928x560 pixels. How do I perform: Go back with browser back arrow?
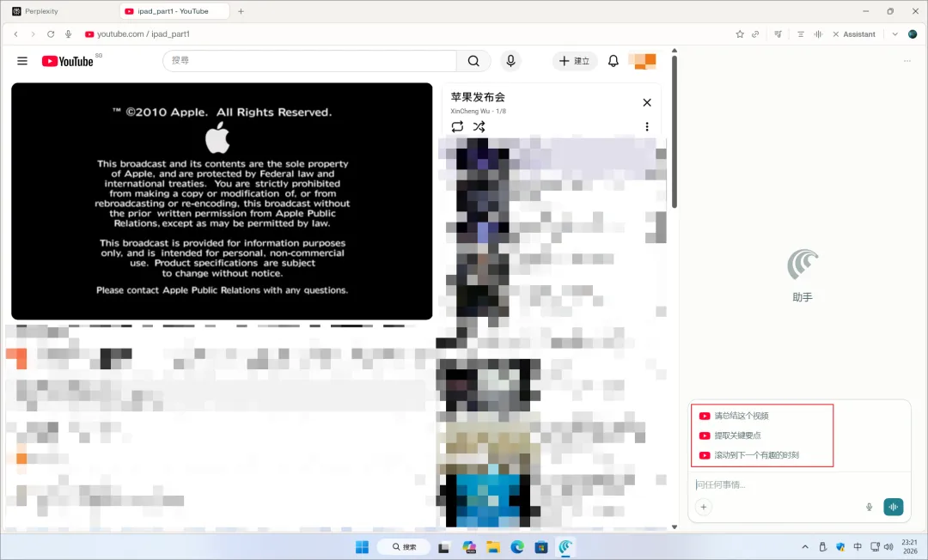[x=16, y=34]
